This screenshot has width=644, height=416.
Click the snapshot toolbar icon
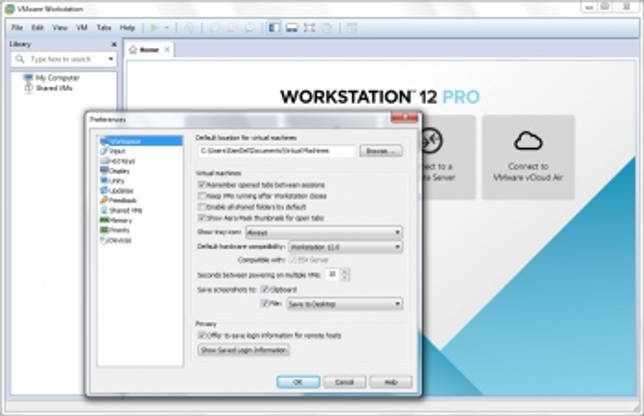214,28
